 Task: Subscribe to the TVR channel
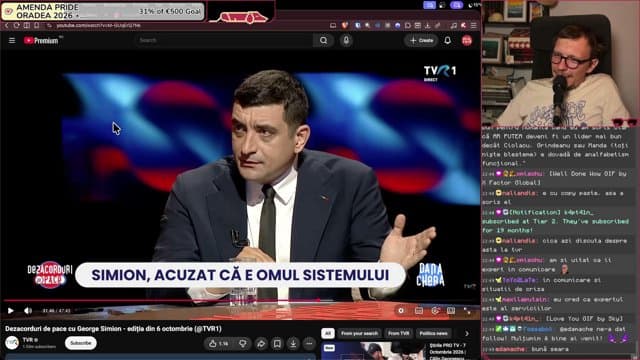tap(81, 343)
